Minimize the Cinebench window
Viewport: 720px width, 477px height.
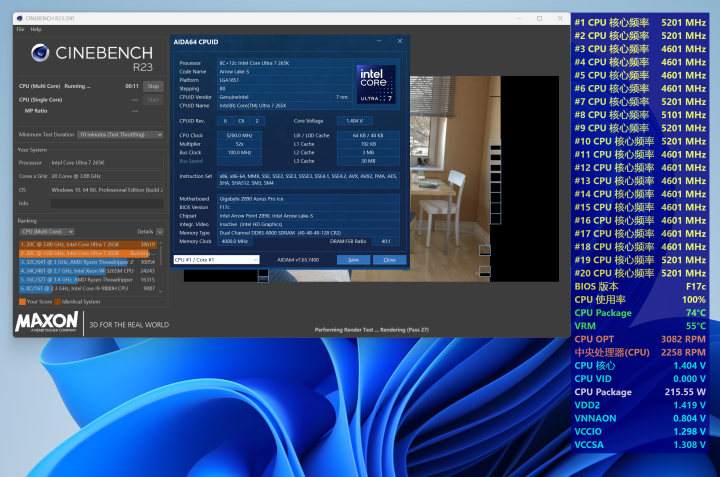(519, 18)
